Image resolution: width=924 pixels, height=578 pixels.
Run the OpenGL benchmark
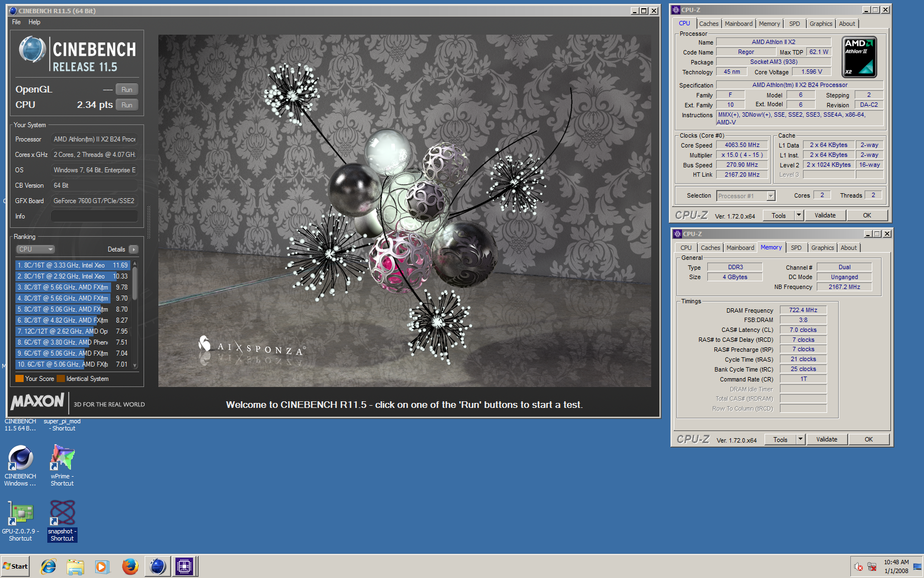click(x=127, y=90)
